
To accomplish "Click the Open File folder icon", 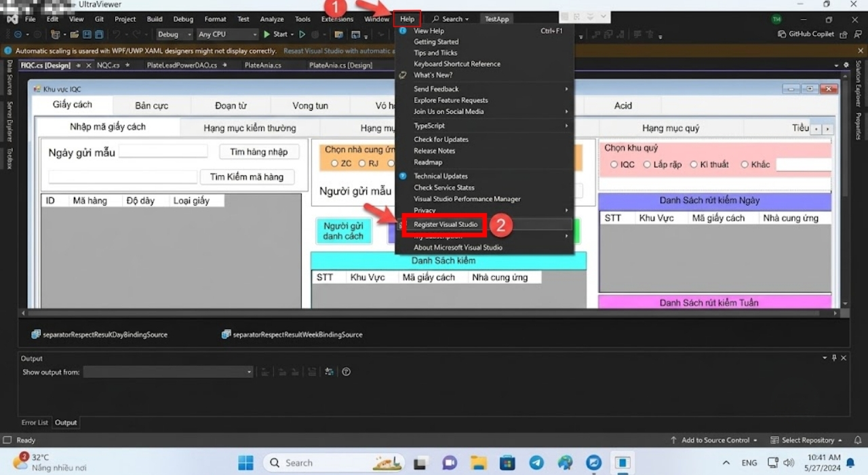I will click(x=73, y=35).
